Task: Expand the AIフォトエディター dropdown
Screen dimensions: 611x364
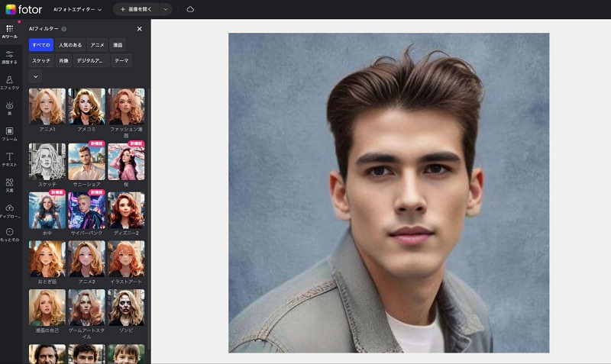Action: [78, 9]
